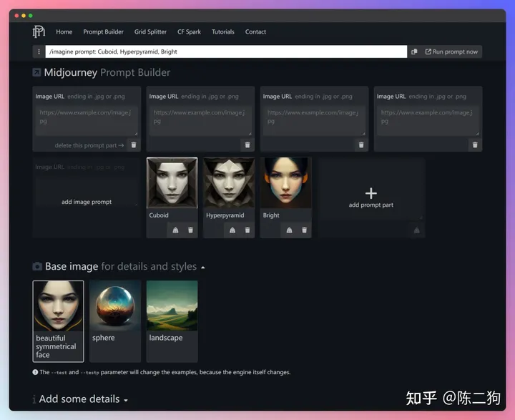Click the Midjourney Prompt Builder heading
515x420 pixels.
[107, 72]
